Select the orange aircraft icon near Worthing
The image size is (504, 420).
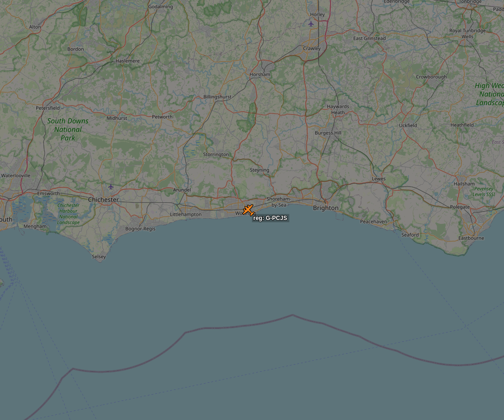[248, 210]
